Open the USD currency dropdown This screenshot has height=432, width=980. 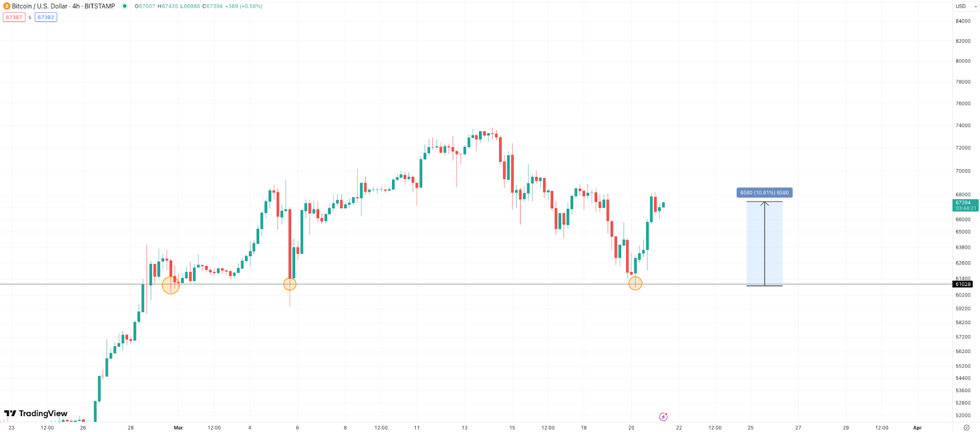pos(966,6)
